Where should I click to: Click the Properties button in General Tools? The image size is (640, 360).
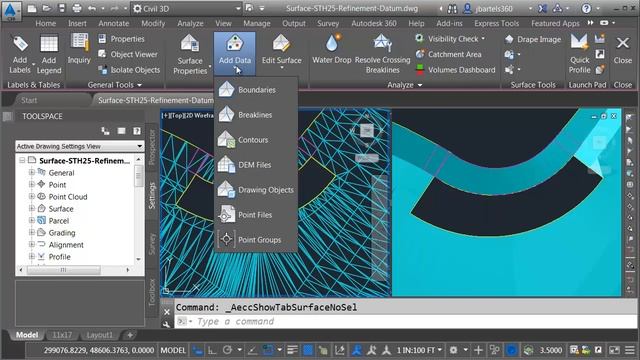click(x=122, y=39)
